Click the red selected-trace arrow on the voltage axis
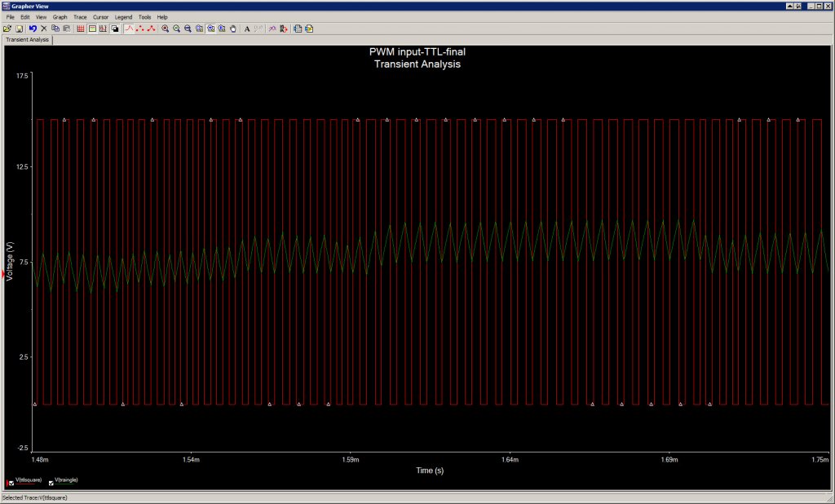The image size is (835, 504). tap(4, 274)
